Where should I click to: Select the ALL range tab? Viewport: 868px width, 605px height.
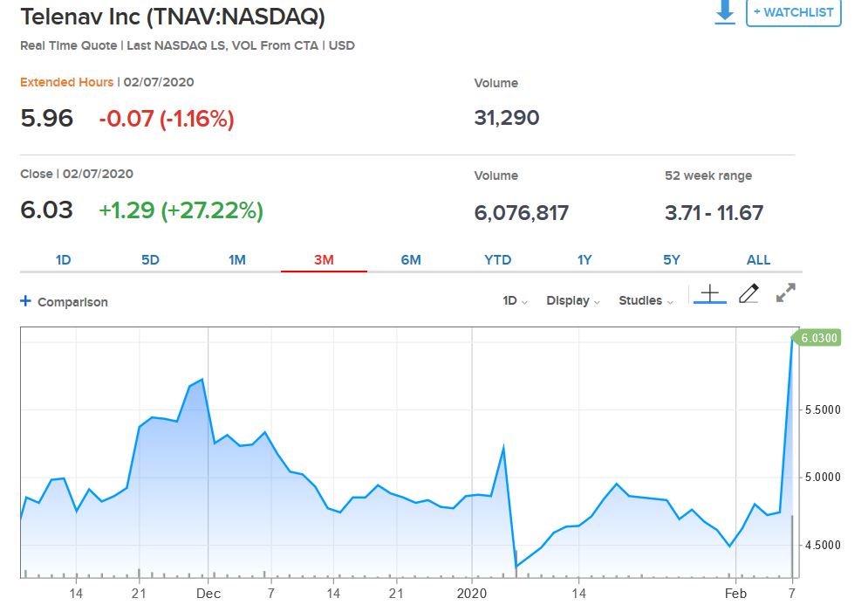tap(758, 259)
